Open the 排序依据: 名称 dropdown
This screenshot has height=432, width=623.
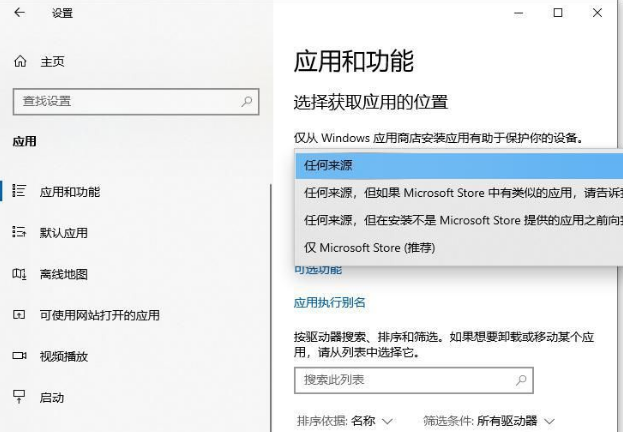click(345, 420)
